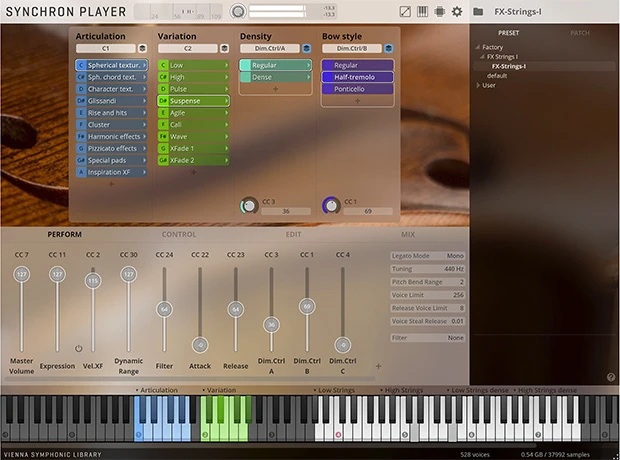Click the Pitch Bend Range field
The height and width of the screenshot is (460, 620).
tap(427, 282)
